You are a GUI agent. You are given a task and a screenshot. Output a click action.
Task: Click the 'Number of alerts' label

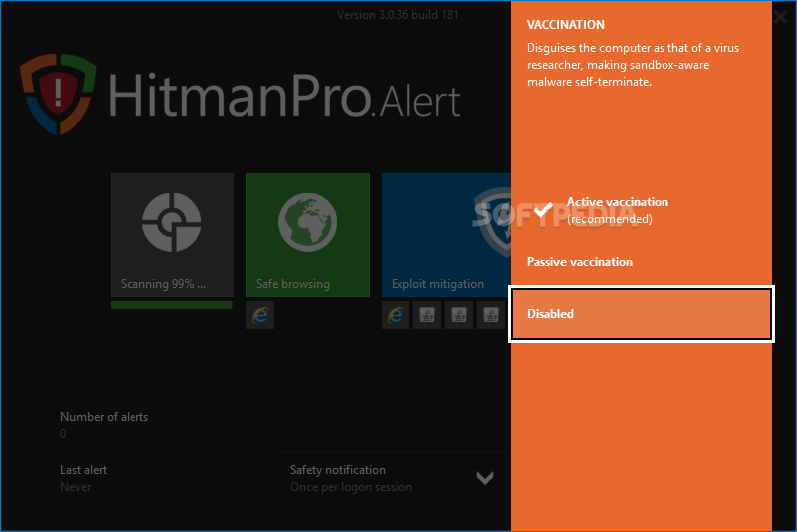pos(105,417)
